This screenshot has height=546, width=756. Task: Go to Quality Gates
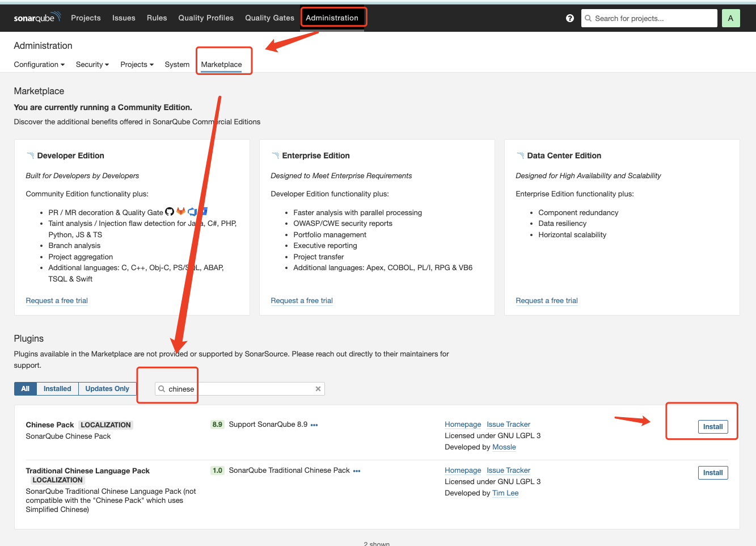pos(269,18)
